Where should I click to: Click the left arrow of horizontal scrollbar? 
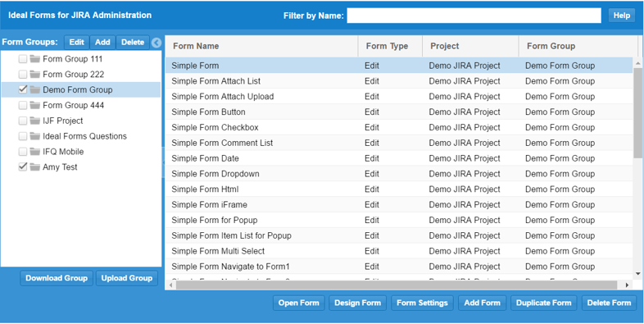pos(171,285)
